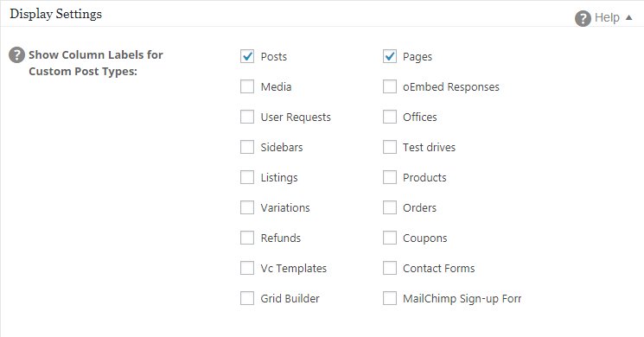Image resolution: width=644 pixels, height=337 pixels.
Task: Click help icon beside Show Column Labels
Action: point(16,55)
